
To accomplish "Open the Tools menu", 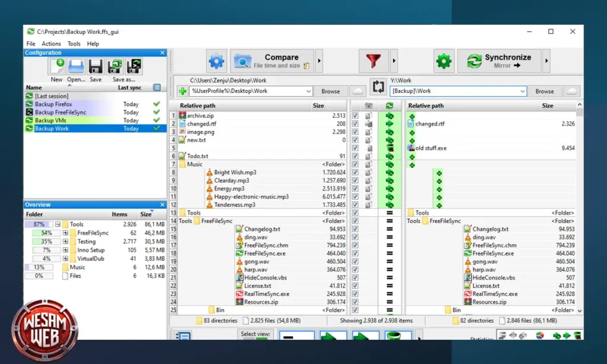I will coord(74,43).
